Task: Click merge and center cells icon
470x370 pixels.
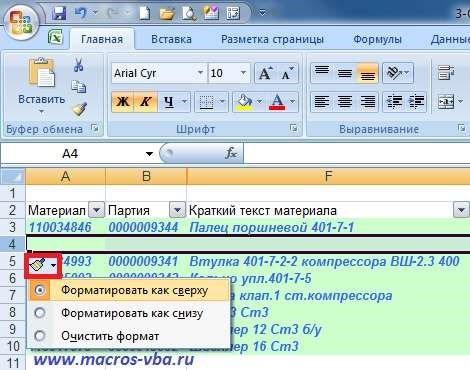Action: (446, 101)
